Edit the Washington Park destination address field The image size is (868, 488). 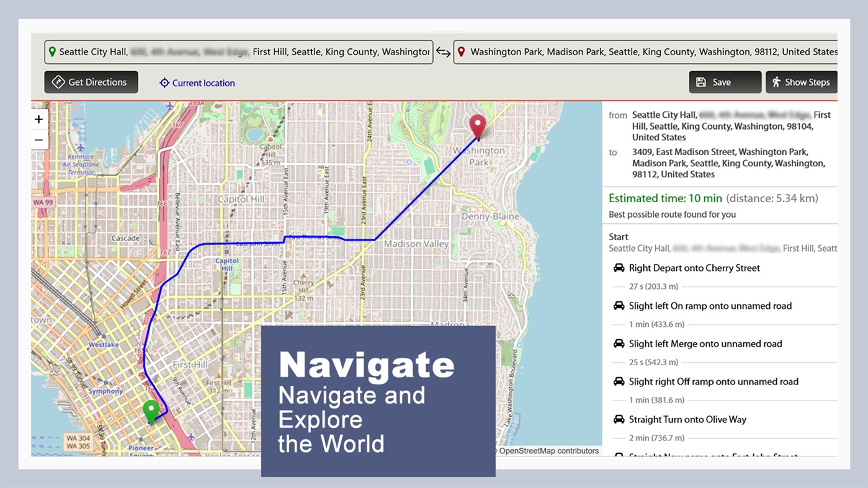tap(651, 51)
